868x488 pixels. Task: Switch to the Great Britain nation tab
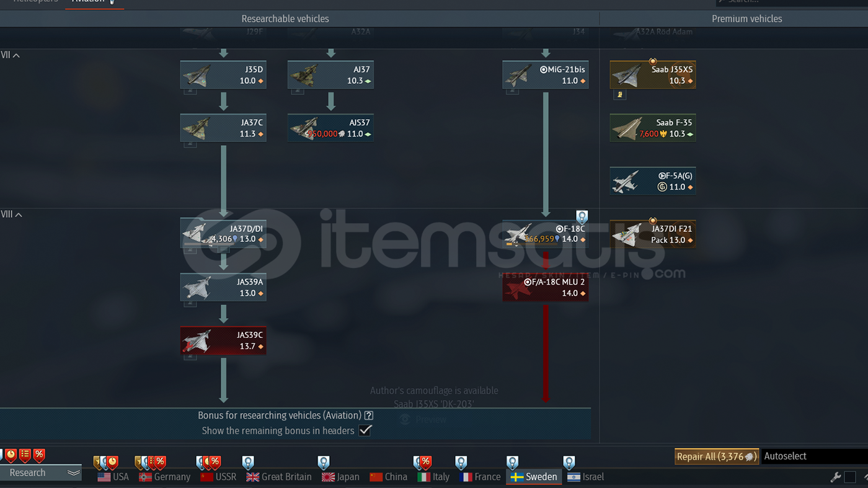click(279, 477)
